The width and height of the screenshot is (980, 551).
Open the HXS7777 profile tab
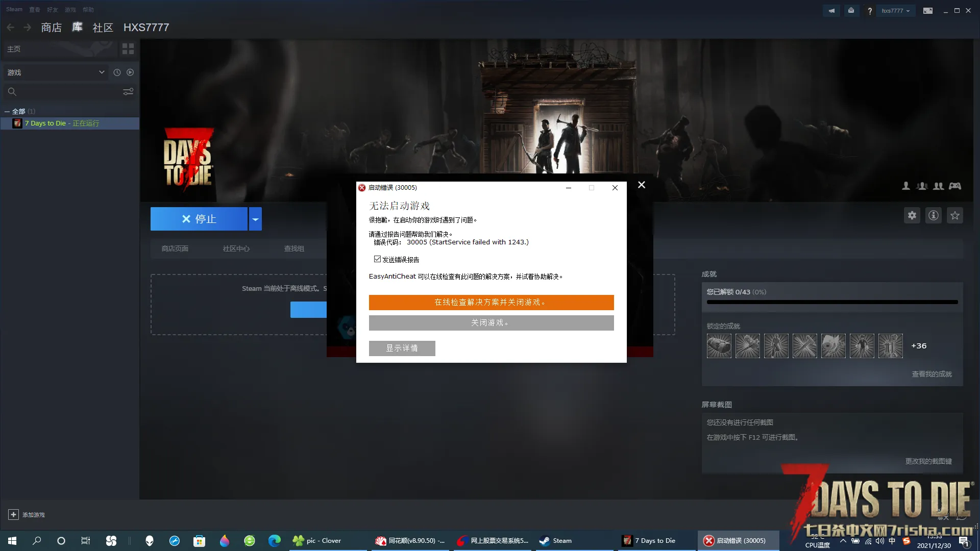coord(146,28)
